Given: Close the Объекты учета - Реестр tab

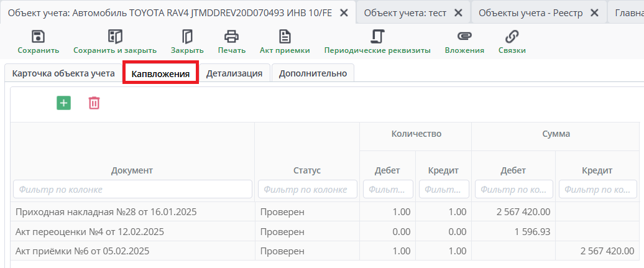Looking at the screenshot, I should coord(594,12).
